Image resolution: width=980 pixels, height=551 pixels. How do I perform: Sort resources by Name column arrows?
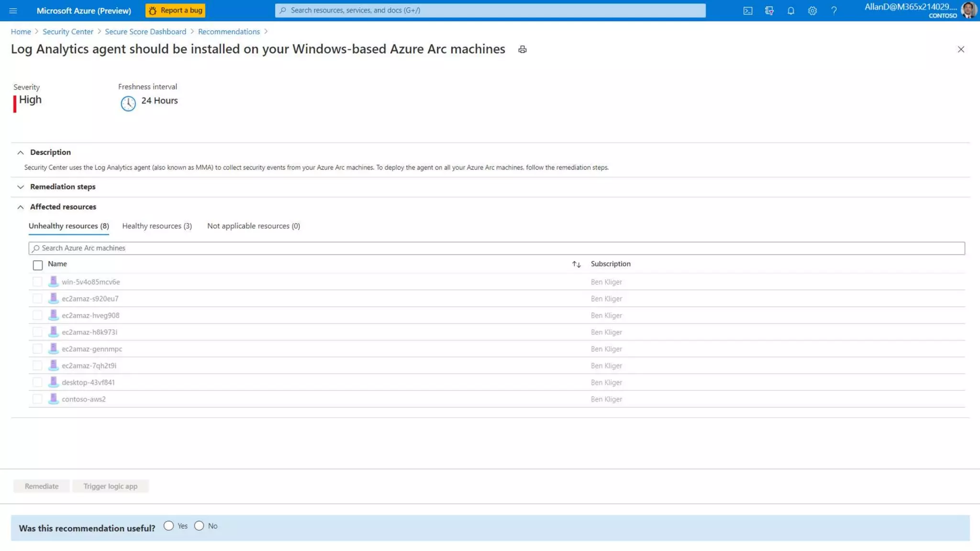pos(576,264)
